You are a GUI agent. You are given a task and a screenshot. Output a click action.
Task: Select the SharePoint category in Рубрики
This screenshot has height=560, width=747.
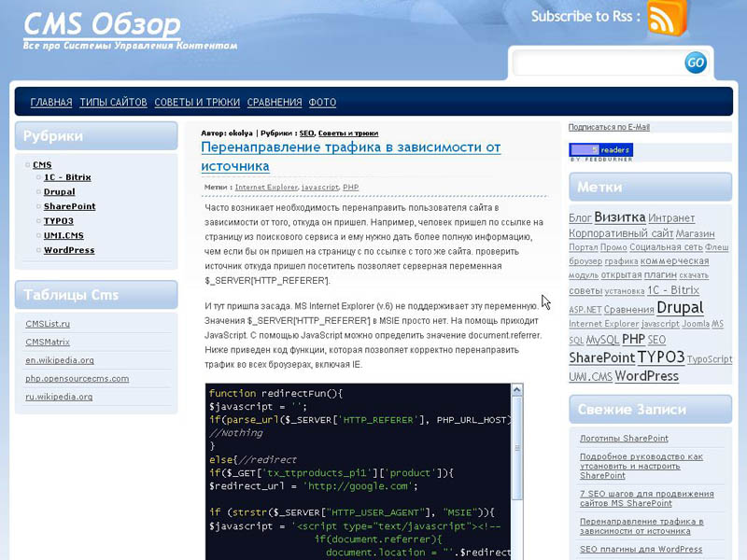69,206
